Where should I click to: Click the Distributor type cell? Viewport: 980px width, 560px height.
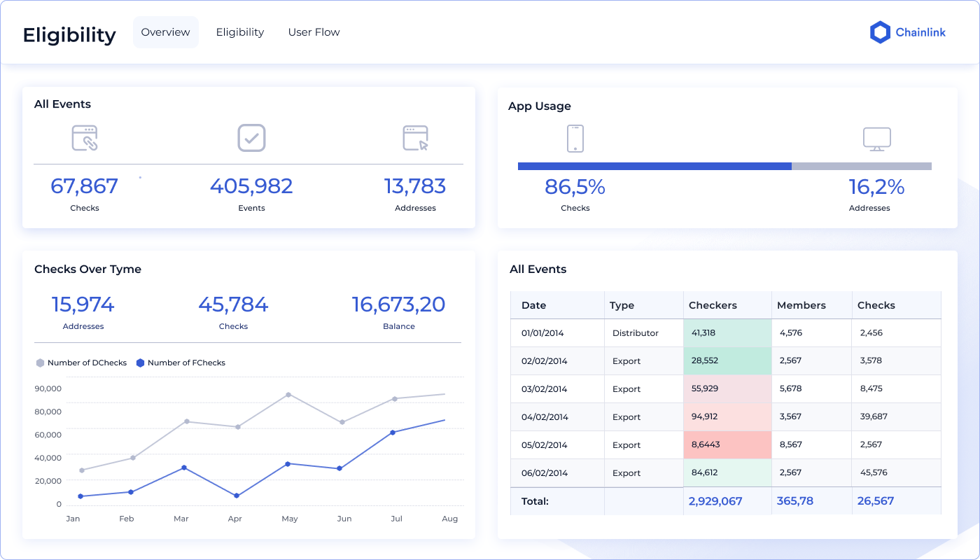coord(644,333)
